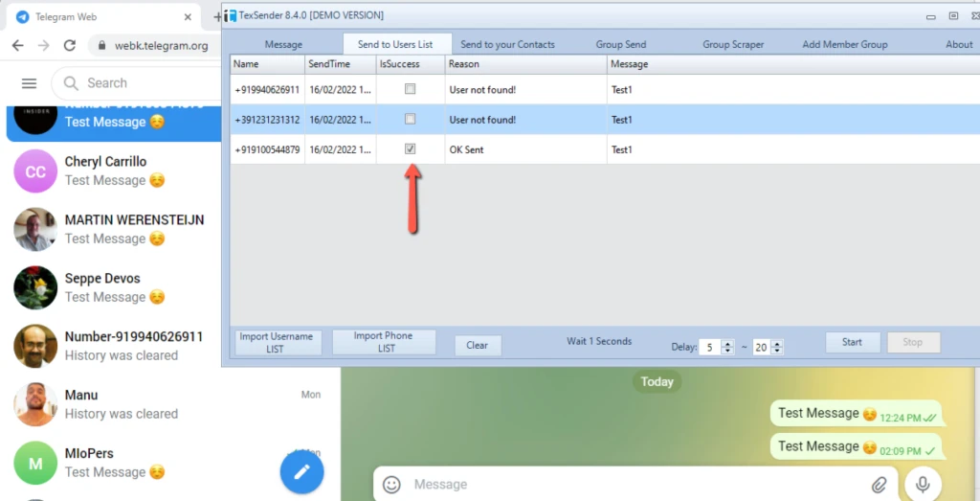The width and height of the screenshot is (980, 501).
Task: Open the Cheryl Carrillo chat
Action: tap(114, 171)
